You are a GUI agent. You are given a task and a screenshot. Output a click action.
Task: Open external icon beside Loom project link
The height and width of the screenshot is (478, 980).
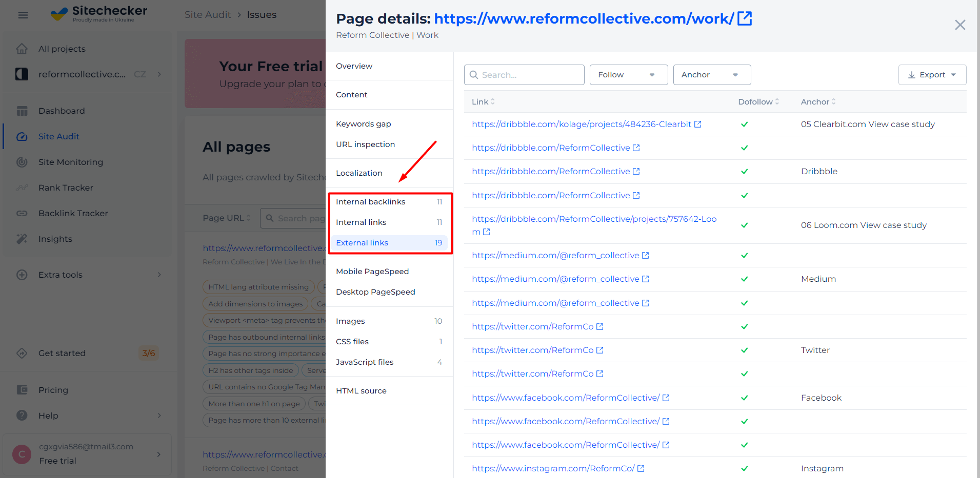487,232
